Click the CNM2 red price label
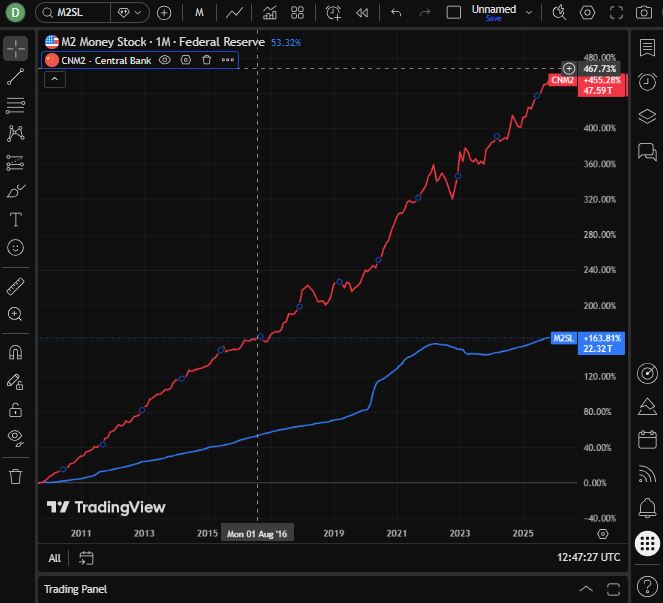Screen dimensions: 663x603 coord(602,85)
